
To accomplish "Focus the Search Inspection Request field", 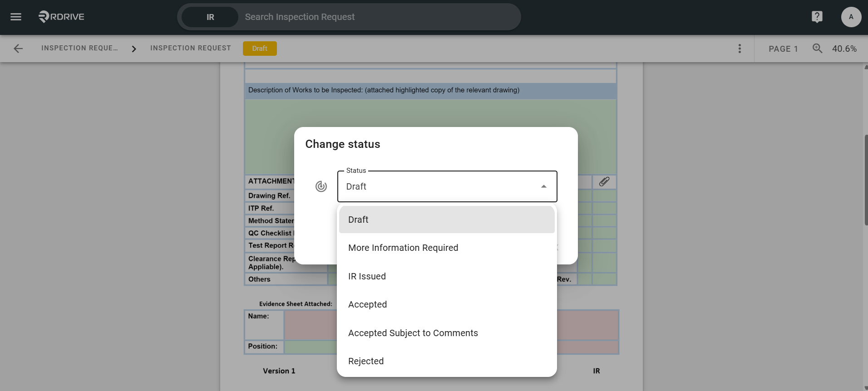I will point(379,17).
